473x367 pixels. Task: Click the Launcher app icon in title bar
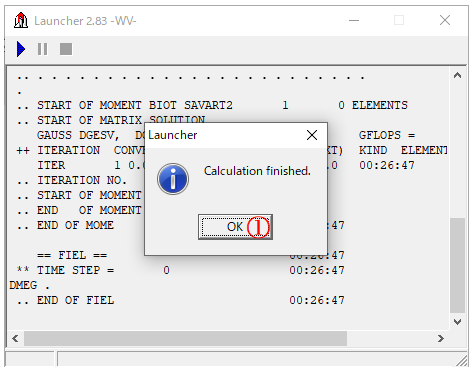click(21, 21)
